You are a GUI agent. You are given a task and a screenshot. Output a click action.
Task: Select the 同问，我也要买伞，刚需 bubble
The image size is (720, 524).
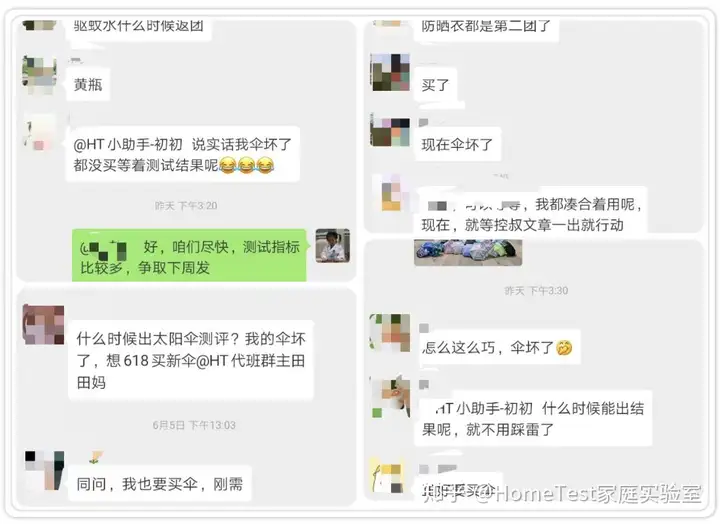coord(159,484)
